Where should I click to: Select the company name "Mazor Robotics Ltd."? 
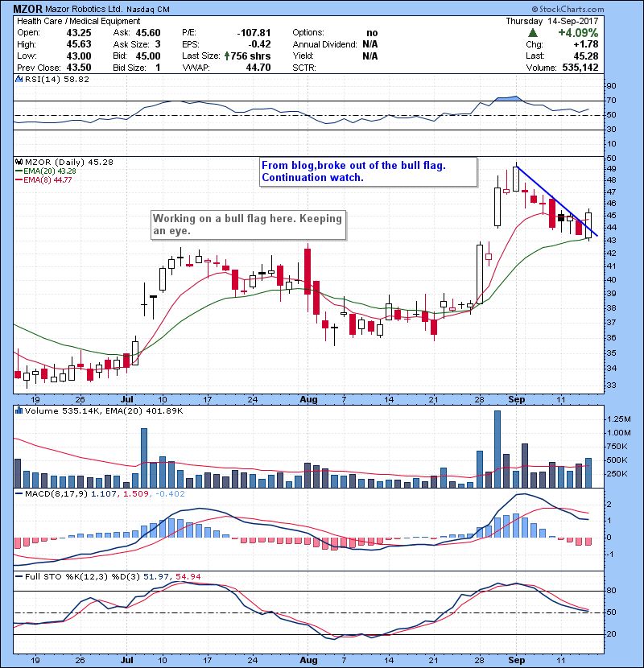click(x=84, y=10)
